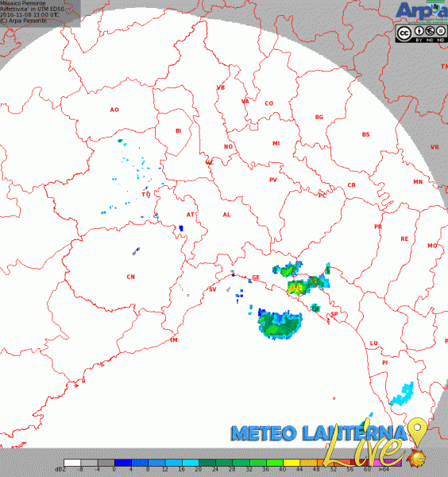448x477 pixels.
Task: Click the GE province label on coast
Action: (256, 277)
